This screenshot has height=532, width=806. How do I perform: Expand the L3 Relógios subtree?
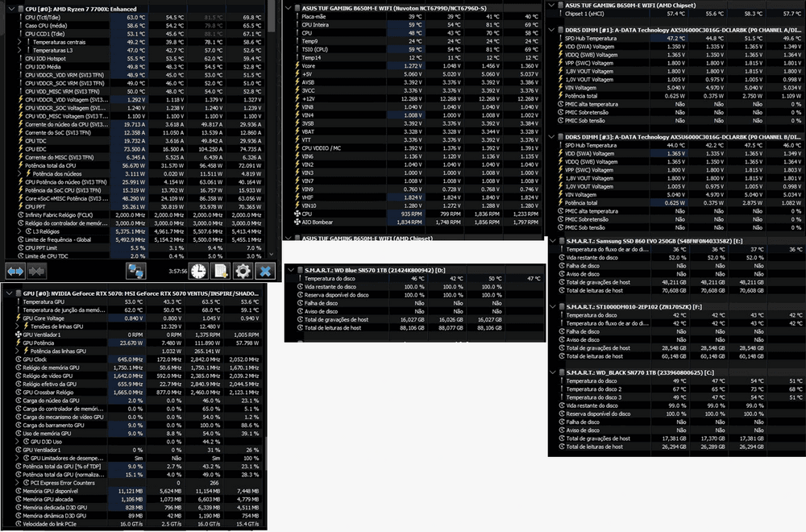(x=19, y=231)
